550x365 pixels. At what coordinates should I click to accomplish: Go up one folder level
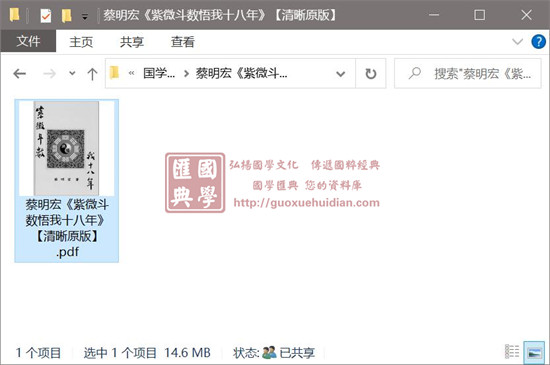click(x=92, y=74)
